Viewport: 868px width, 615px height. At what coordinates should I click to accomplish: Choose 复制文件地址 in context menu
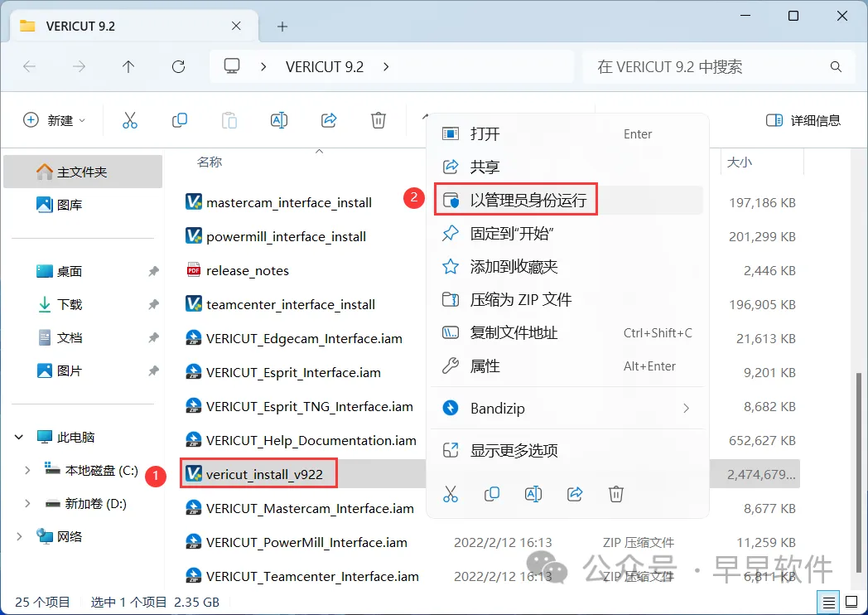coord(568,333)
